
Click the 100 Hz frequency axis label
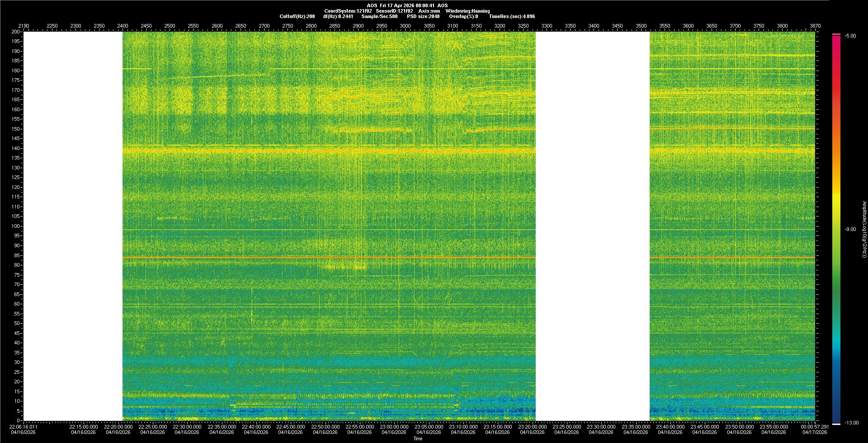16,226
